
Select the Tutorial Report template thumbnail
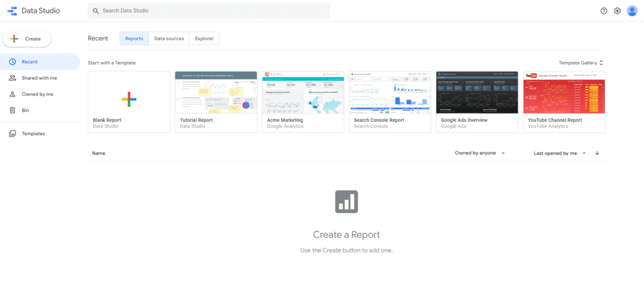(216, 92)
